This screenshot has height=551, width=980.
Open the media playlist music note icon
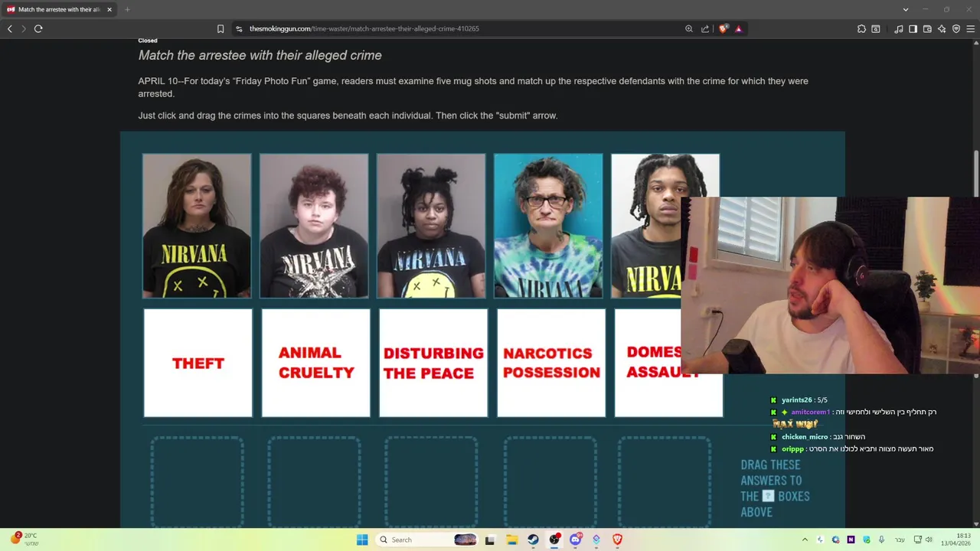pyautogui.click(x=898, y=28)
